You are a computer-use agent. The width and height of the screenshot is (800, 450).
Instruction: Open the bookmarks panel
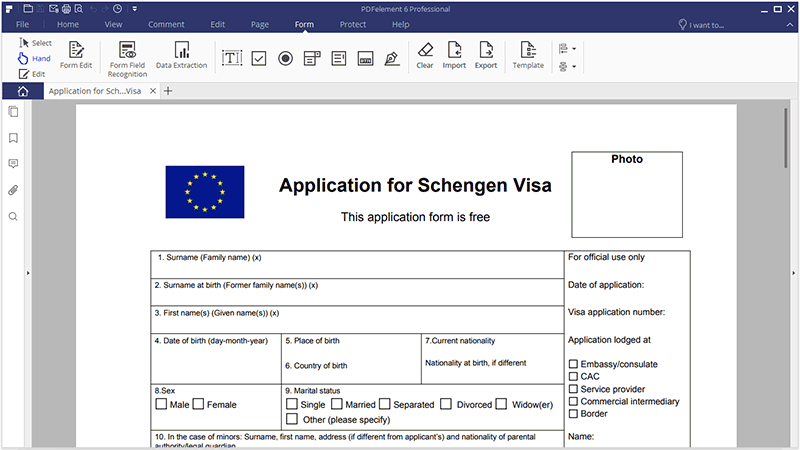point(13,138)
